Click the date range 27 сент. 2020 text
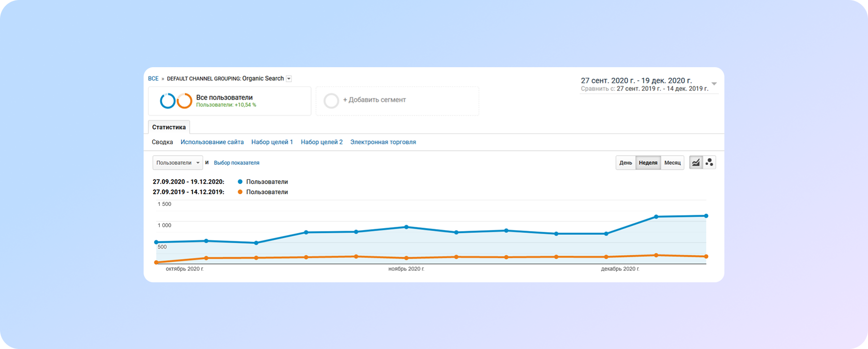This screenshot has width=868, height=349. pyautogui.click(x=636, y=81)
